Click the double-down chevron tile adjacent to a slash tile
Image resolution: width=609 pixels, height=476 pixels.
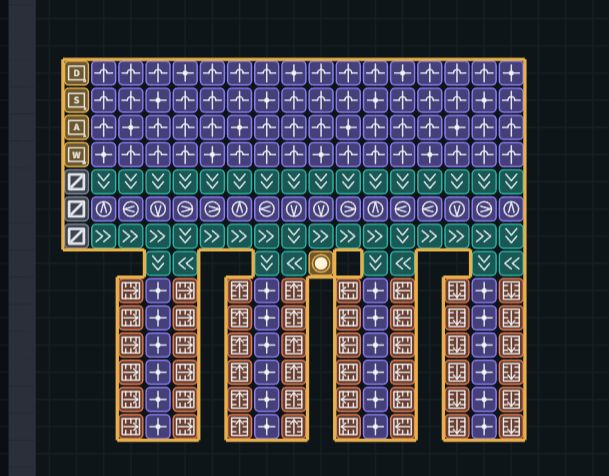pos(104,182)
